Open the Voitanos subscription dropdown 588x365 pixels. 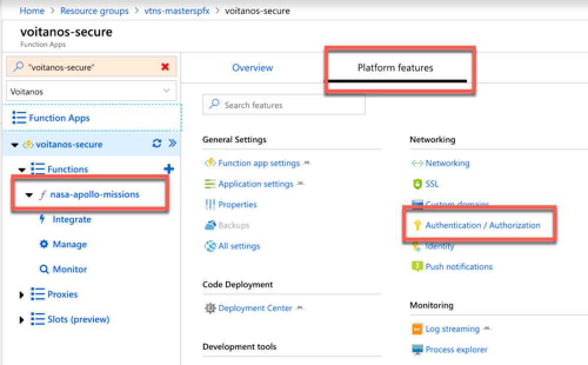point(91,91)
